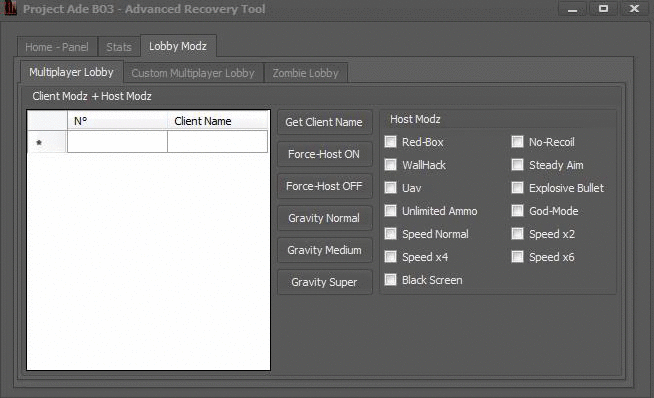
Task: Click the Get Client Name button
Action: (324, 122)
